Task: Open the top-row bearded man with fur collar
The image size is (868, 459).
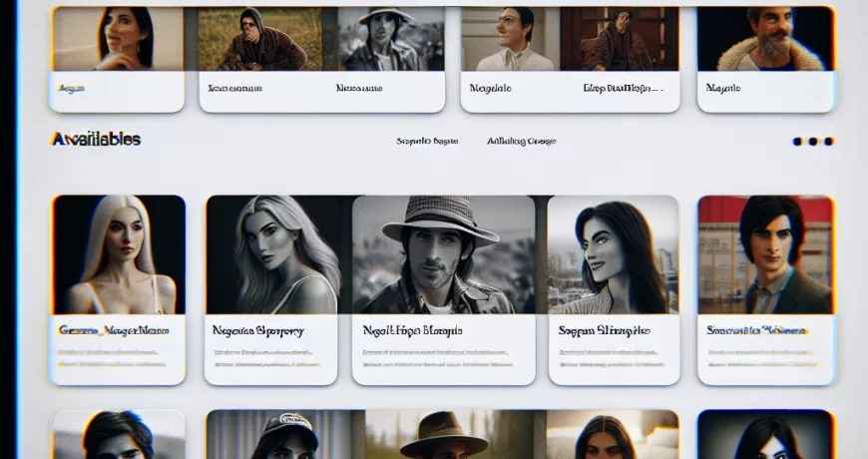Action: [765, 39]
